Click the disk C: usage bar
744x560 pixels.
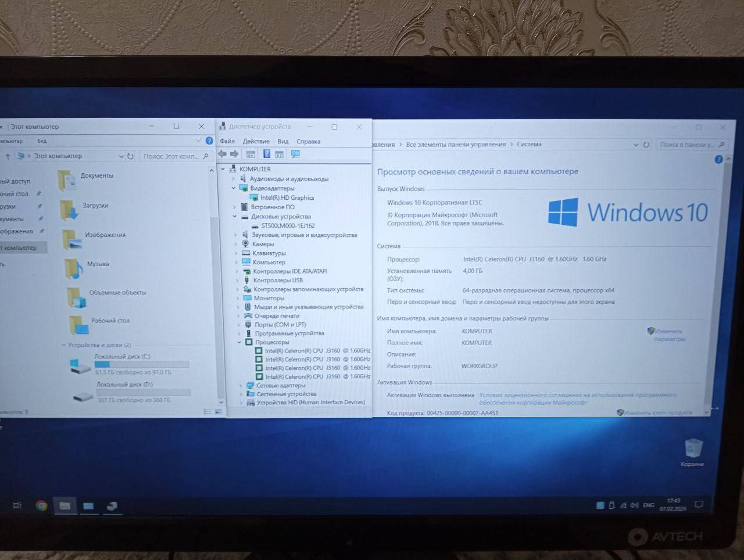(x=142, y=364)
